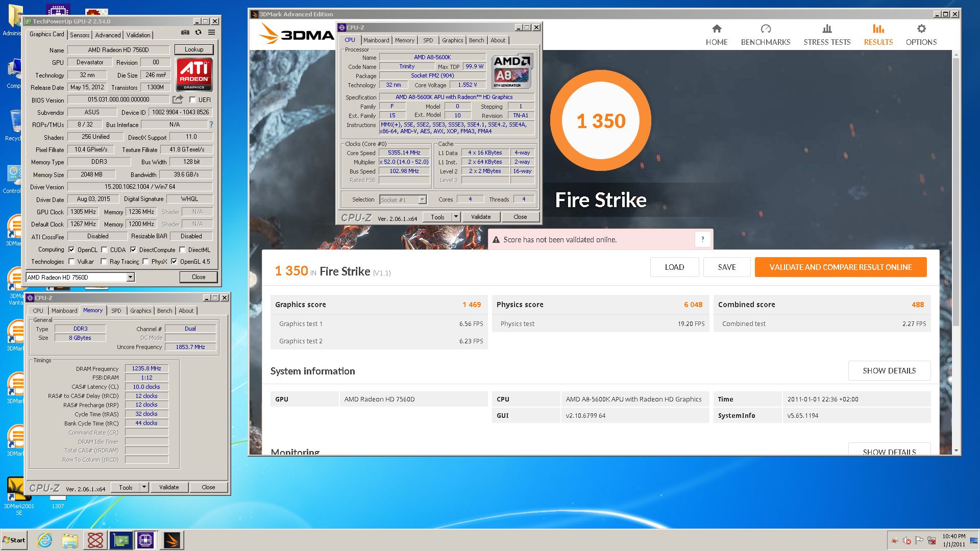This screenshot has height=551, width=980.
Task: Open the Graphics tab in CPU-Z Memory window
Action: point(140,311)
